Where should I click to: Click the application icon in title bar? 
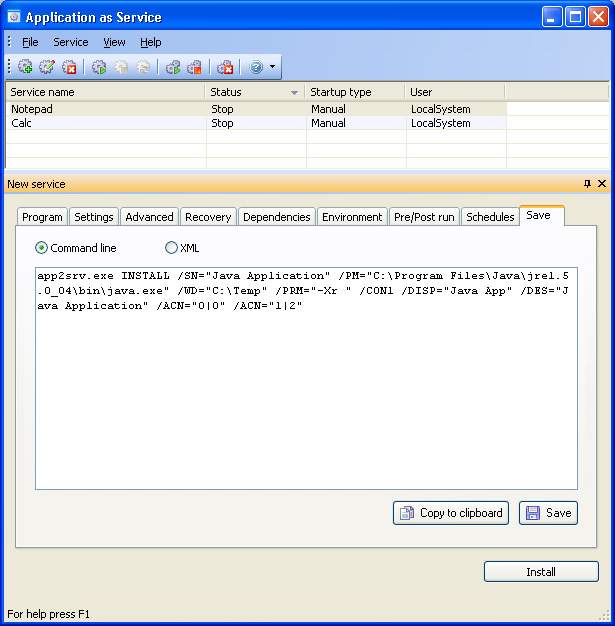click(x=14, y=17)
